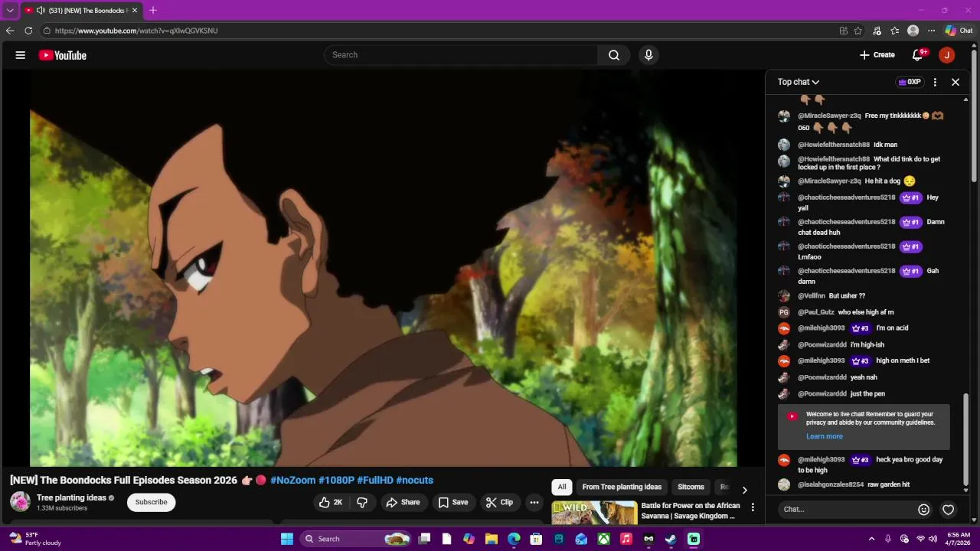980x551 pixels.
Task: Select the From Tree planting ideas chip
Action: tap(622, 487)
